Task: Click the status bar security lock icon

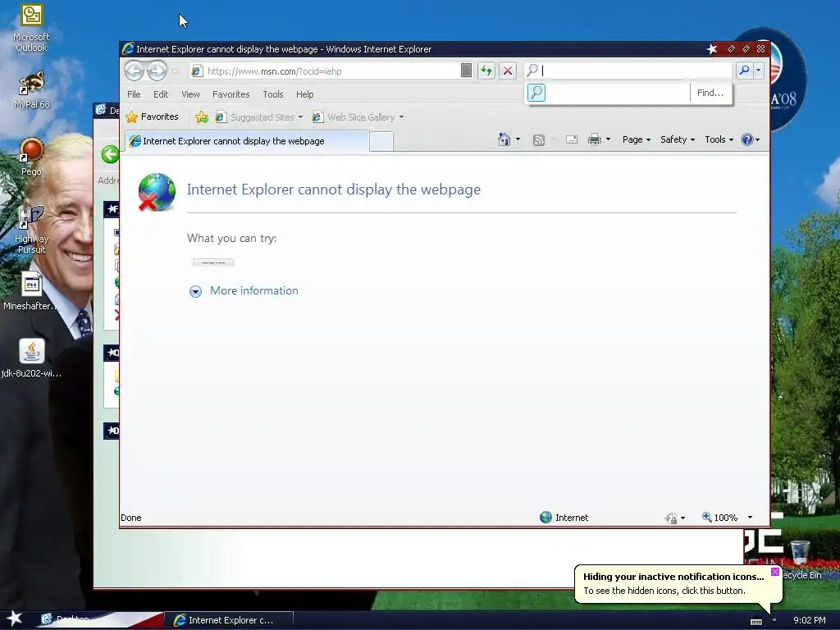Action: (x=671, y=518)
